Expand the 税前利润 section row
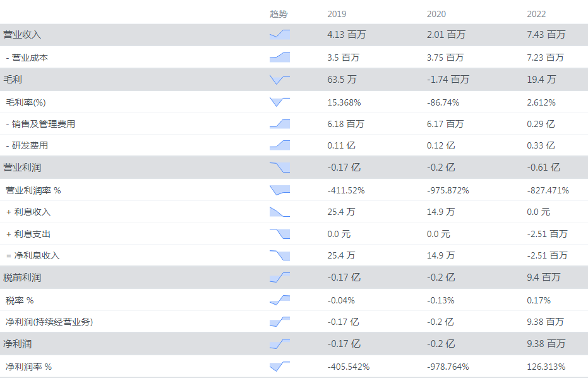This screenshot has width=588, height=378. coord(22,277)
